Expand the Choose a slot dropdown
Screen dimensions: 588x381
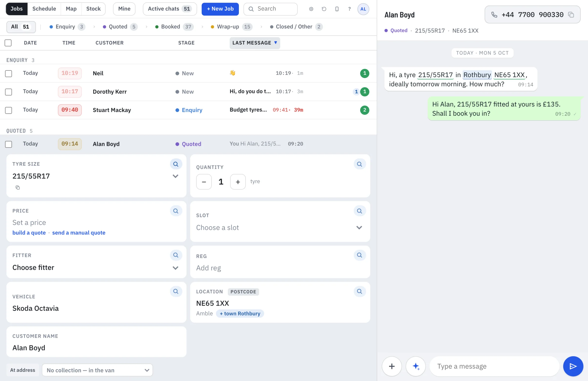tap(280, 228)
